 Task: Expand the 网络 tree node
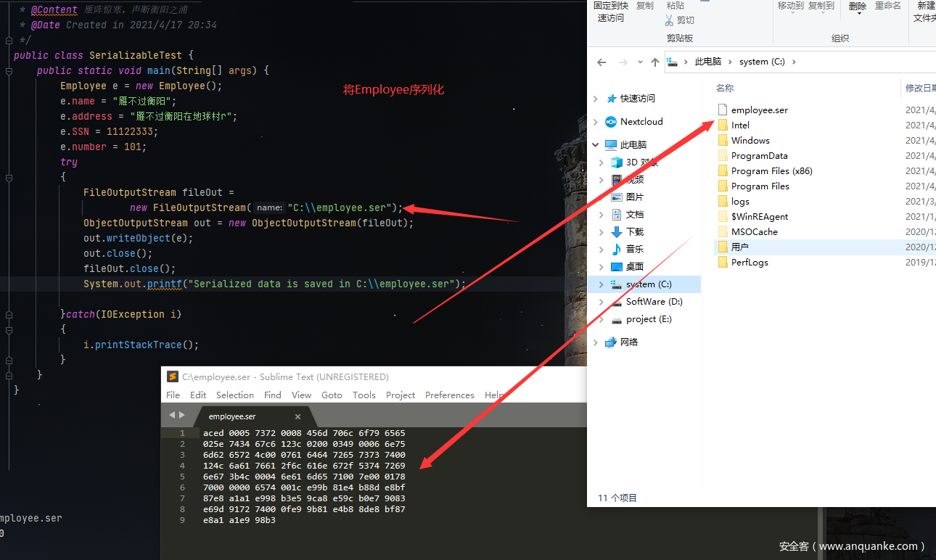[x=596, y=342]
